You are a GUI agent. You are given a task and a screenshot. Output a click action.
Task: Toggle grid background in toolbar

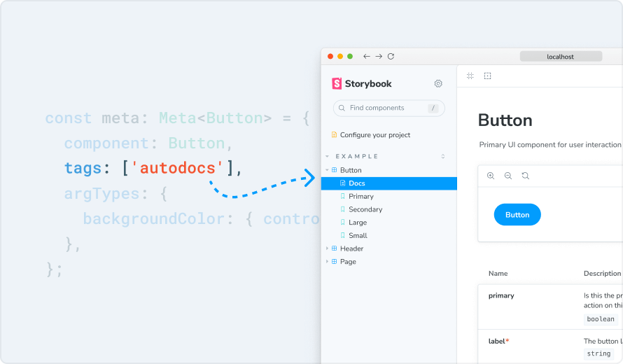[470, 76]
